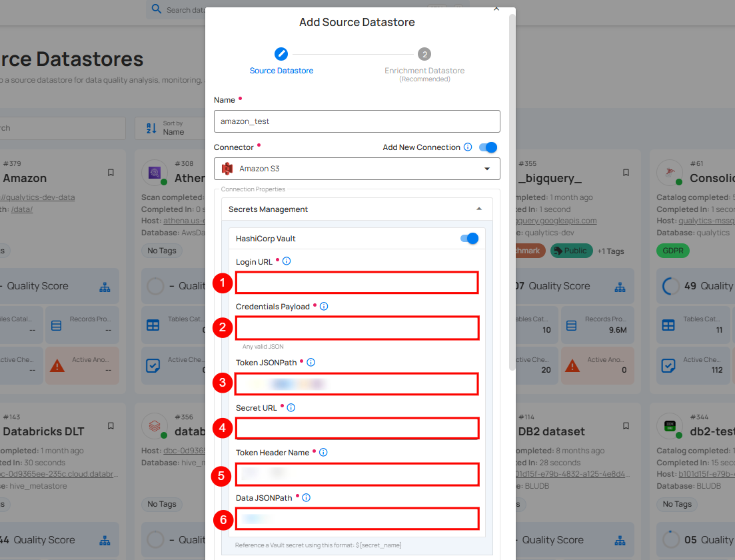This screenshot has height=560, width=735.
Task: Click the Secret URL info icon
Action: pyautogui.click(x=291, y=407)
